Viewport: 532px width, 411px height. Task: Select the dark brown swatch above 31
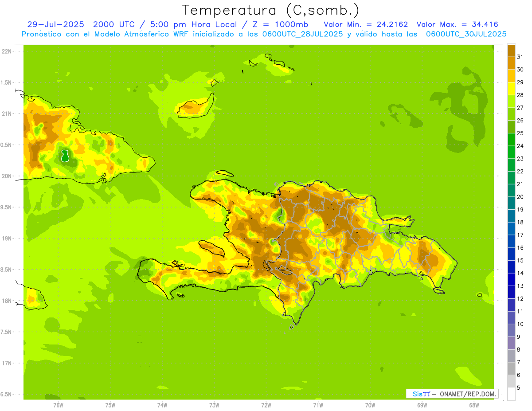(511, 50)
